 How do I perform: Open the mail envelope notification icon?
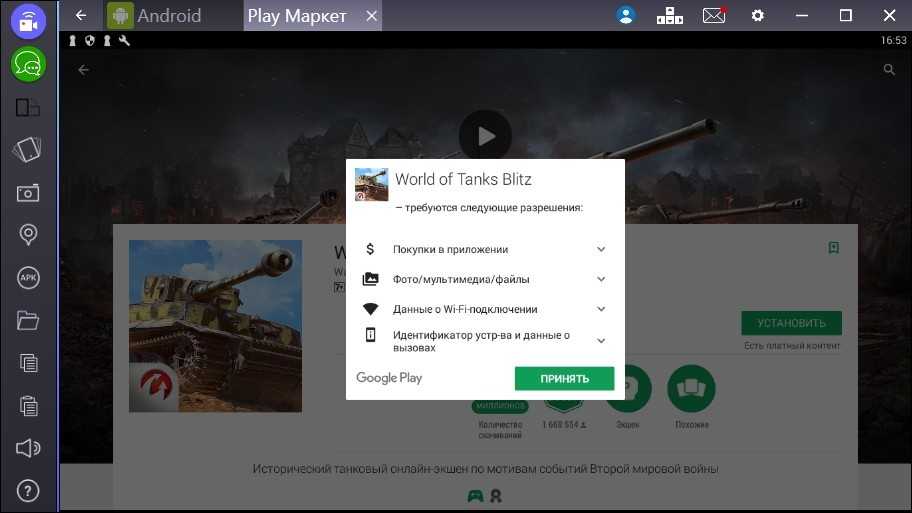[x=713, y=15]
